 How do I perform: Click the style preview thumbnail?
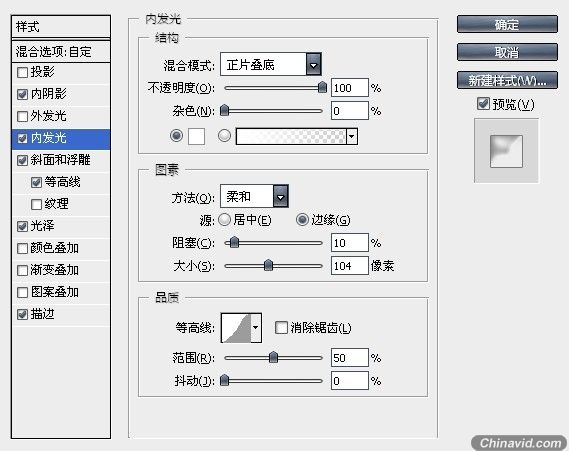click(x=506, y=151)
